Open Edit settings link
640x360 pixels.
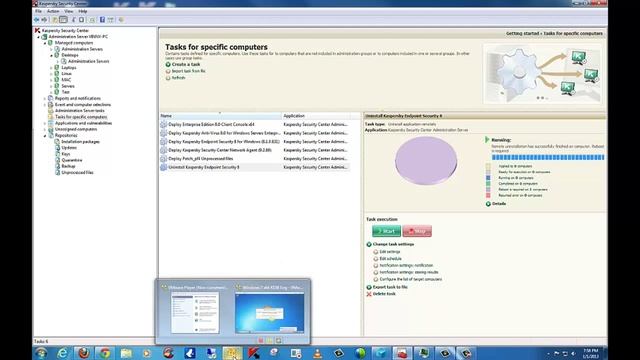(390, 252)
